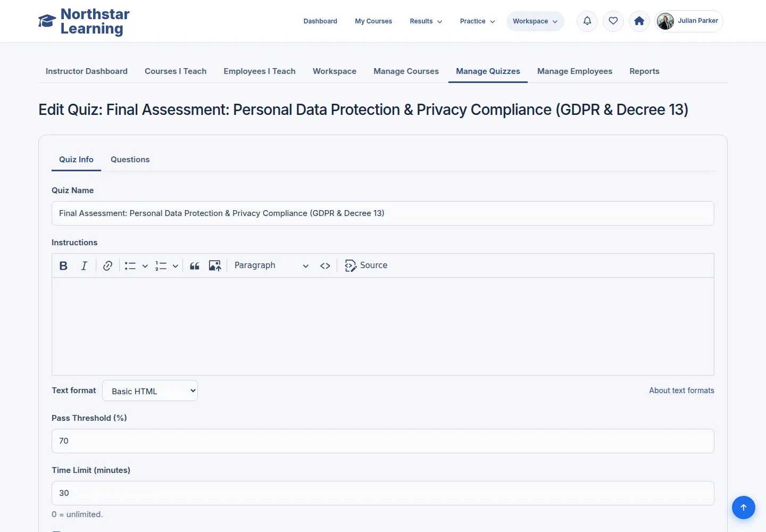Click the Pass Threshold field showing 70
This screenshot has width=766, height=532.
(x=383, y=441)
